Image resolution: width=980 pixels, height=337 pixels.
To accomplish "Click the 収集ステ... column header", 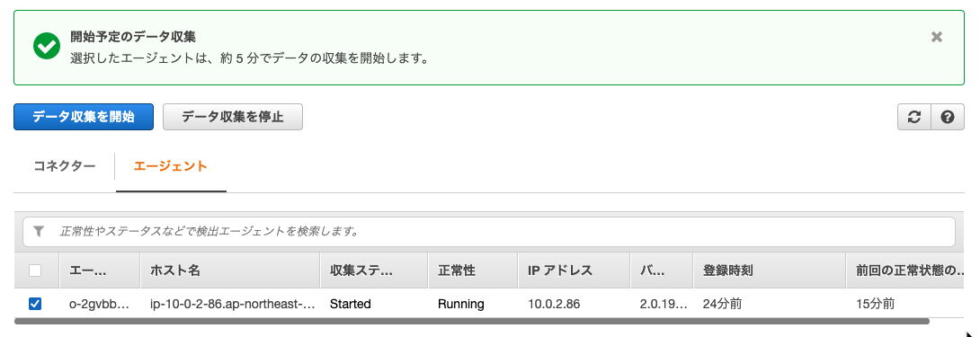I will (374, 270).
